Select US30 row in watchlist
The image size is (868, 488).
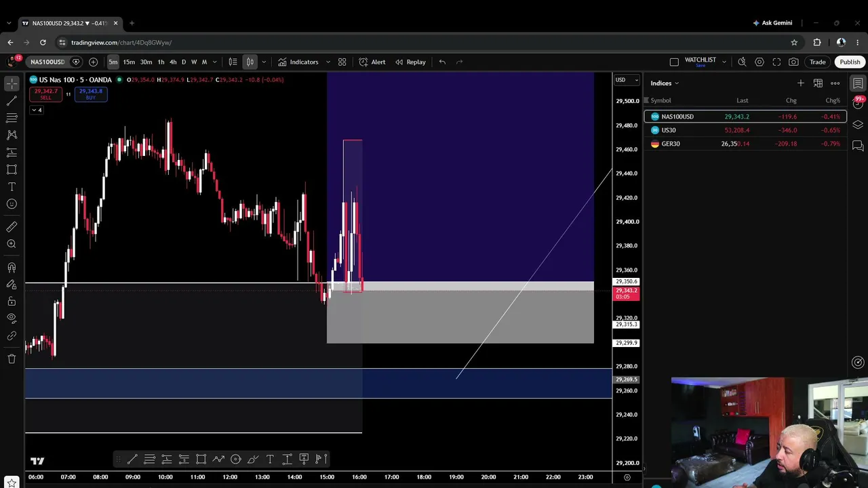tap(745, 130)
